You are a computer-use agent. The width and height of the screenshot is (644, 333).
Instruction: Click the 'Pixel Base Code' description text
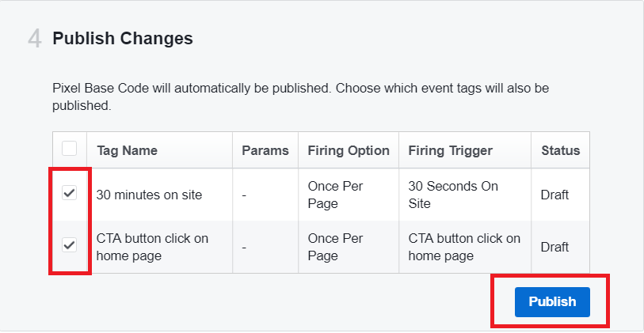click(301, 96)
